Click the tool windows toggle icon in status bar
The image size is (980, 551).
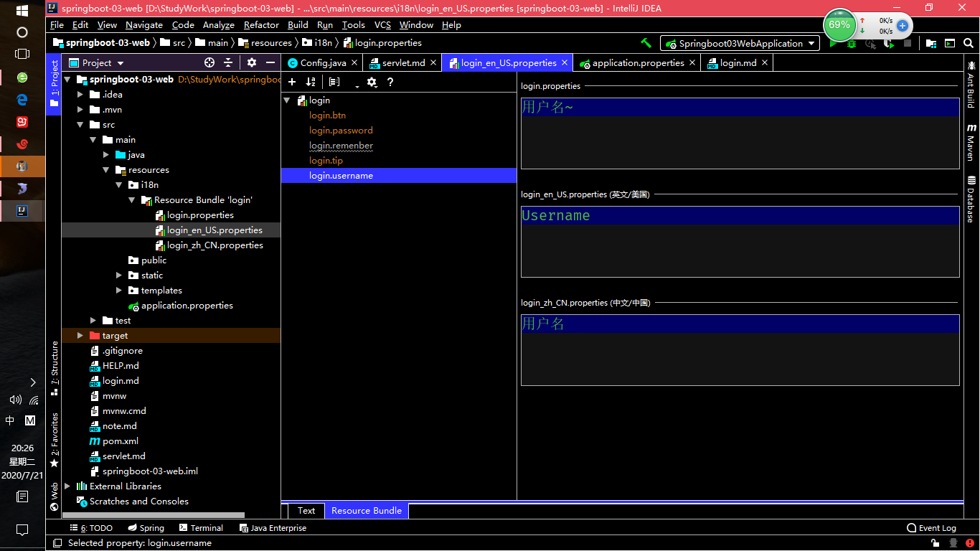(57, 543)
